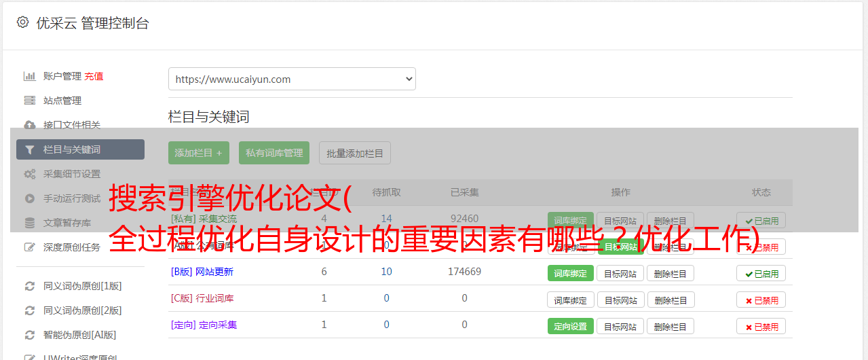This screenshot has height=360, width=868.
Task: Click 词库绑定 for the 网站更新 row
Action: (571, 273)
